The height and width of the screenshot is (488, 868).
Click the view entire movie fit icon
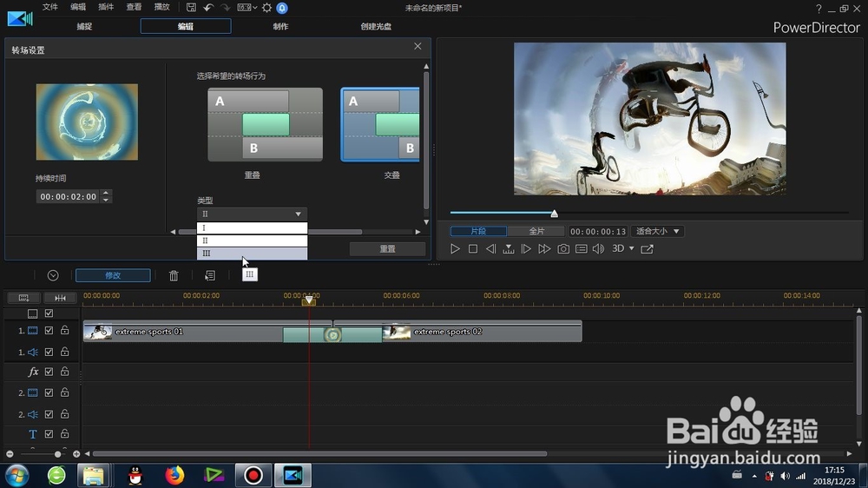(x=61, y=298)
